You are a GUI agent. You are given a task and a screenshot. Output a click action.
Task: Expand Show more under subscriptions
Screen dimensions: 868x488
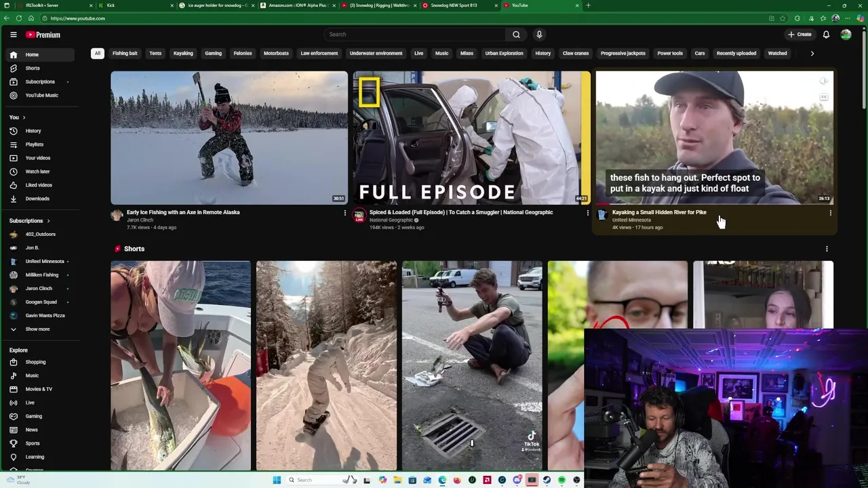pos(41,329)
